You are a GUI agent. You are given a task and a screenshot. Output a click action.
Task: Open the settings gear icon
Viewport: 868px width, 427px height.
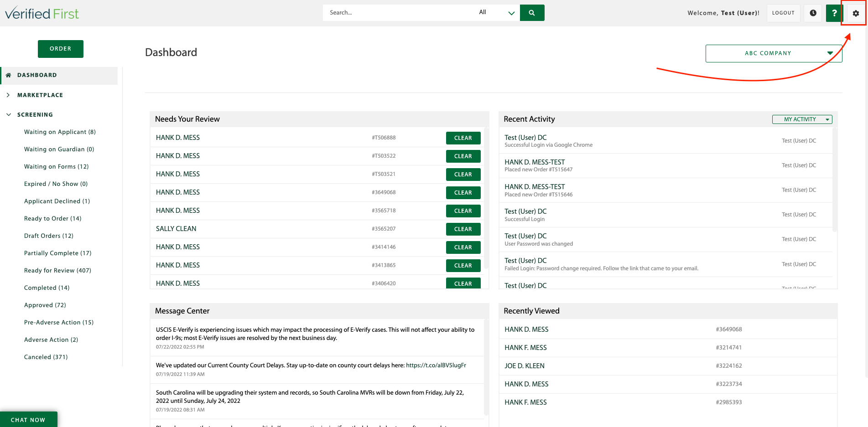[856, 13]
